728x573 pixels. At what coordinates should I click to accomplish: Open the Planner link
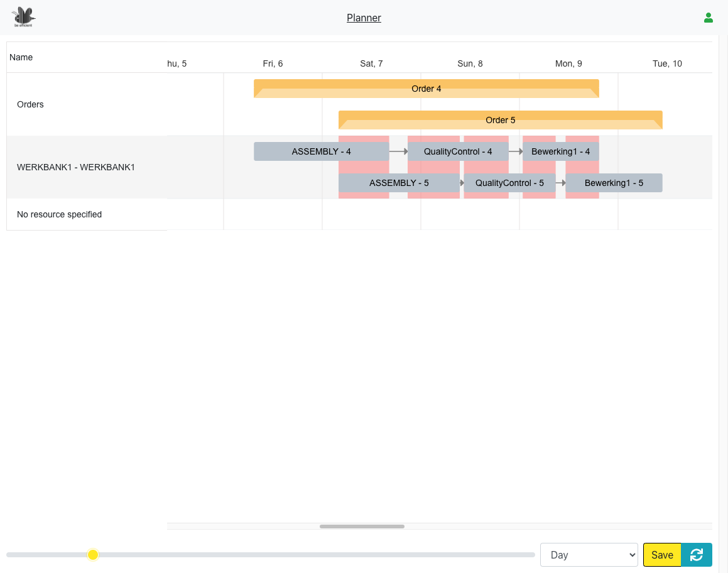pyautogui.click(x=364, y=18)
